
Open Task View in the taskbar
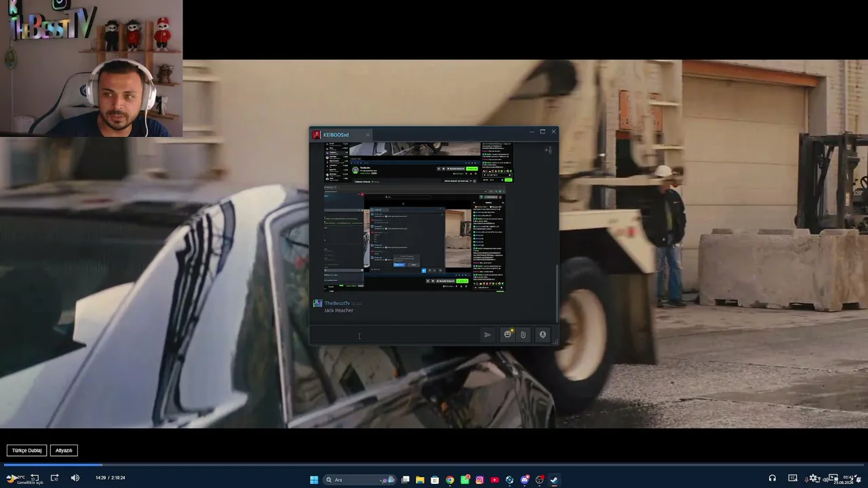[405, 480]
